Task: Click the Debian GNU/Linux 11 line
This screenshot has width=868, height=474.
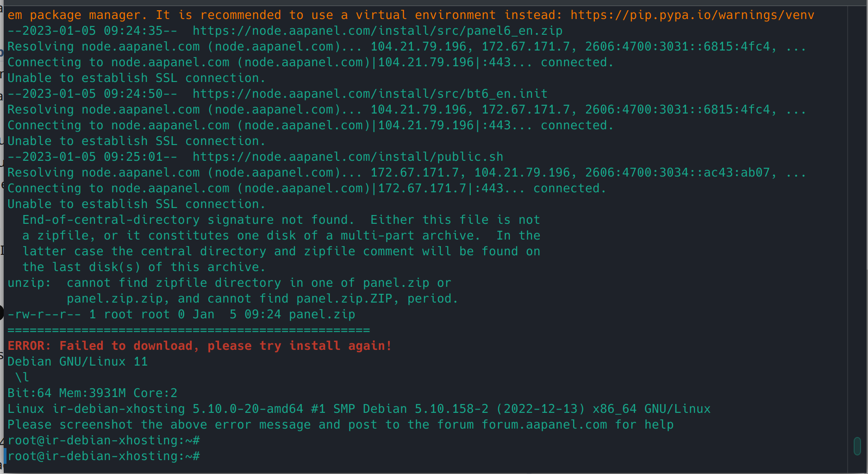Action: 77,362
